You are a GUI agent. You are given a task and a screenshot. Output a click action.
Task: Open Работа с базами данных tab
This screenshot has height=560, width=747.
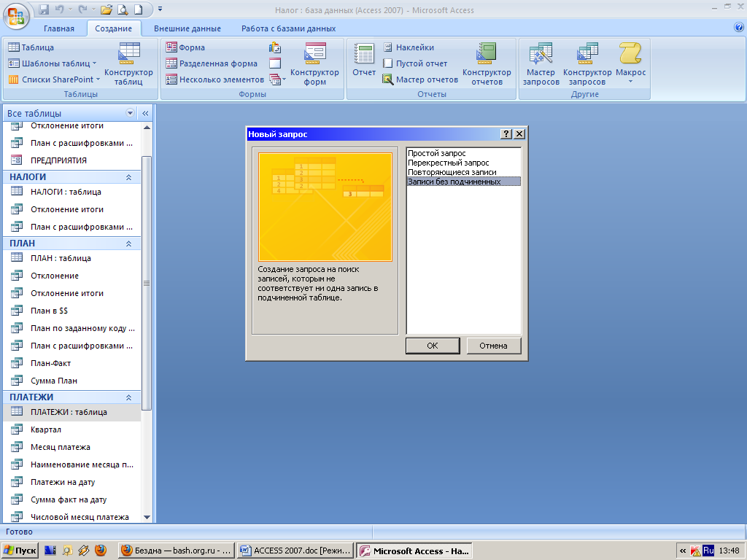pos(289,28)
